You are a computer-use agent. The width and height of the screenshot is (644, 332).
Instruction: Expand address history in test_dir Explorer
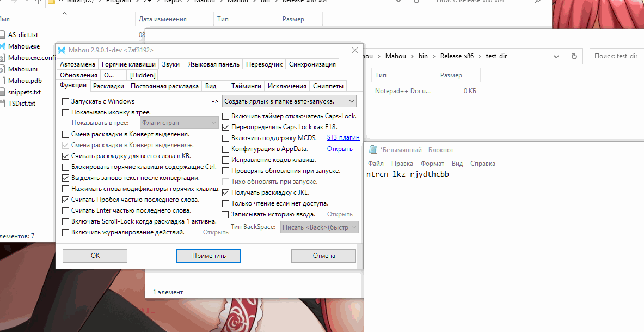click(x=556, y=56)
